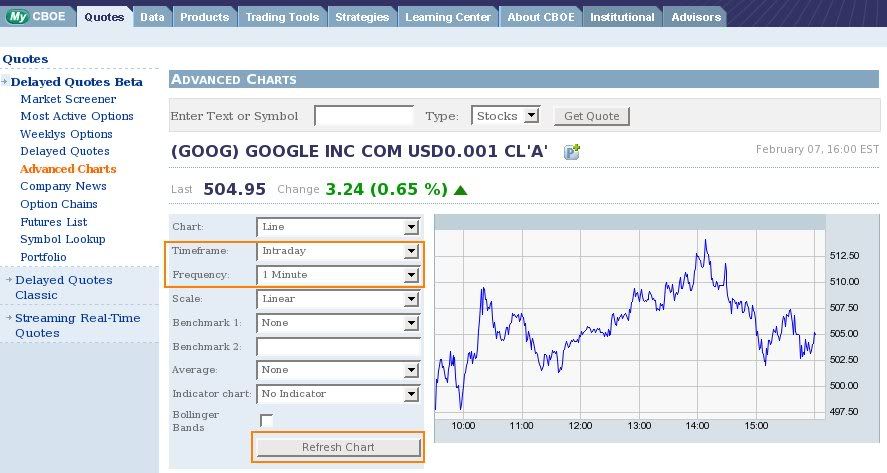
Task: Click the change value 3.24 (0.65 %)
Action: [386, 189]
